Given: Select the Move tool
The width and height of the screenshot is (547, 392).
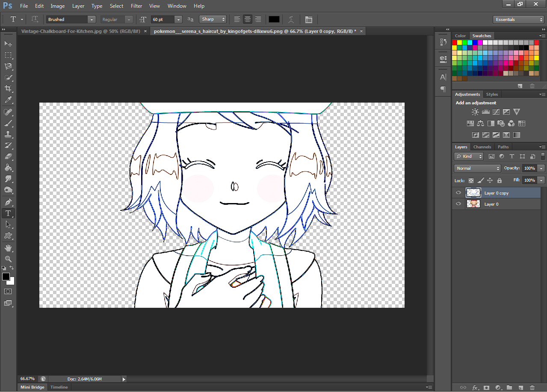Looking at the screenshot, I should coord(8,44).
